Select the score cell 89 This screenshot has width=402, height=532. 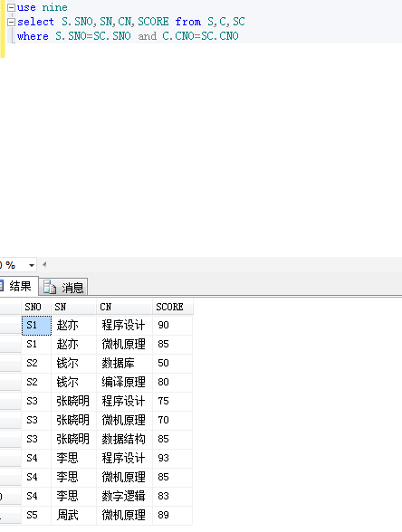pyautogui.click(x=172, y=516)
